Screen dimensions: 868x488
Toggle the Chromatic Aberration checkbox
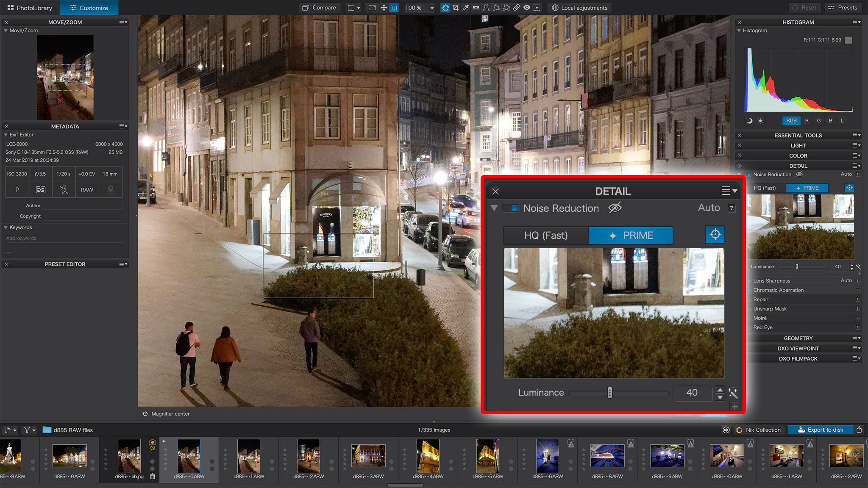pos(749,290)
